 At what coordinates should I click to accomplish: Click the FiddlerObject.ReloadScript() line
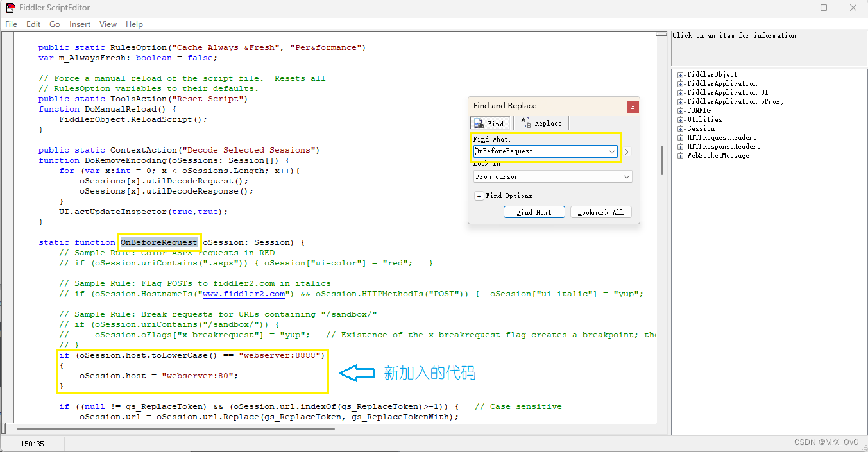133,119
